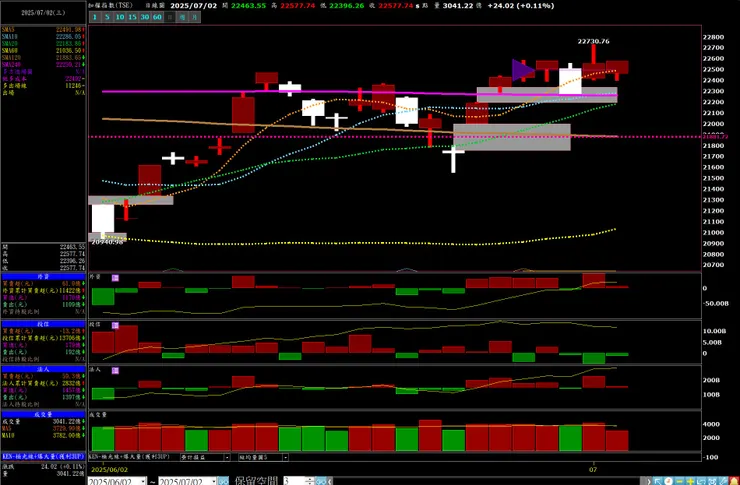Click the high label 22730.76 on chart

coord(593,42)
